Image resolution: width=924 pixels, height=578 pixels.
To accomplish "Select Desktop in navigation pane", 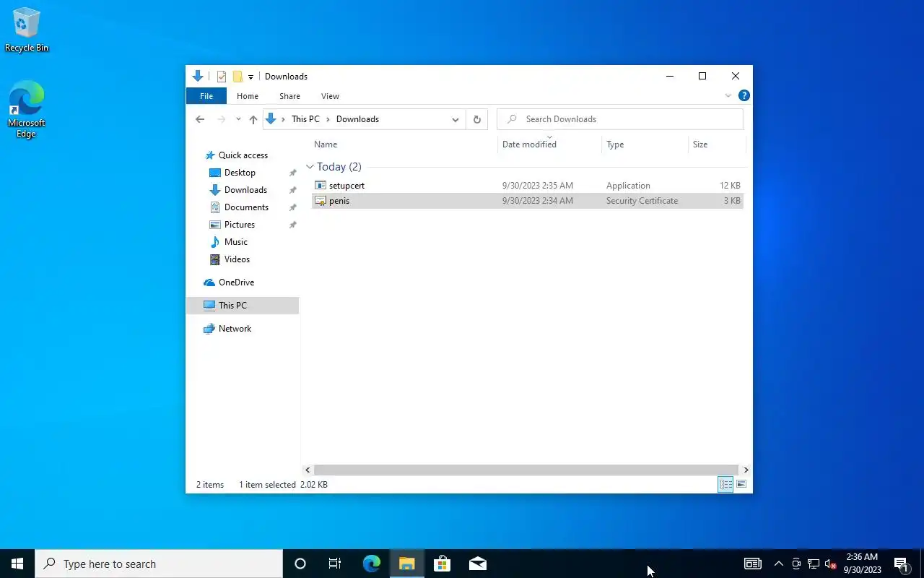I will pos(240,173).
